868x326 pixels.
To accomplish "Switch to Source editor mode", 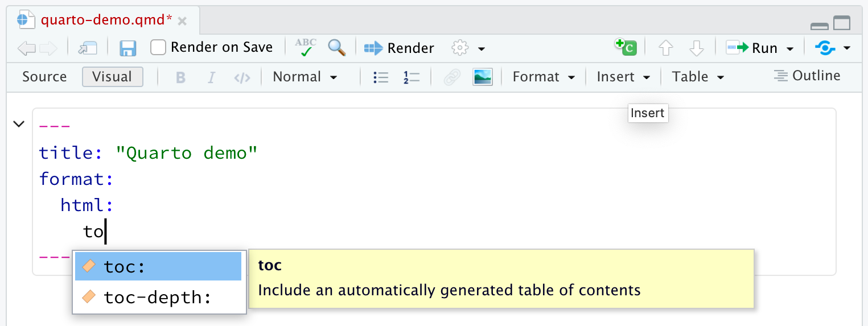I will 44,77.
